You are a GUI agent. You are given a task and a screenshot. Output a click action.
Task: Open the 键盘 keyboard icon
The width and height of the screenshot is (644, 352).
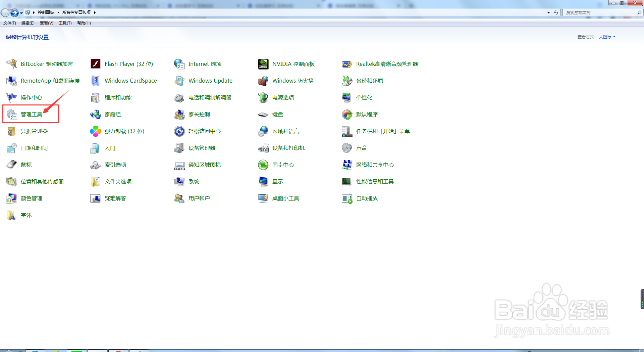(263, 114)
